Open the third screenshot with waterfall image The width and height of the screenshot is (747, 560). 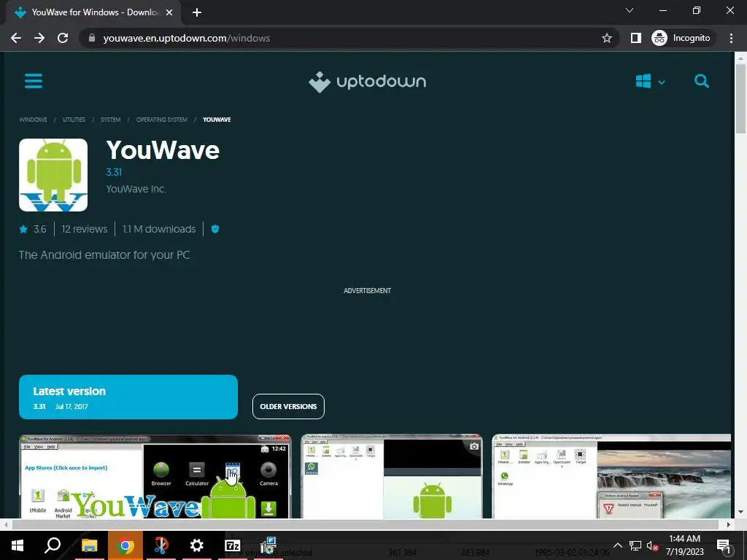611,476
